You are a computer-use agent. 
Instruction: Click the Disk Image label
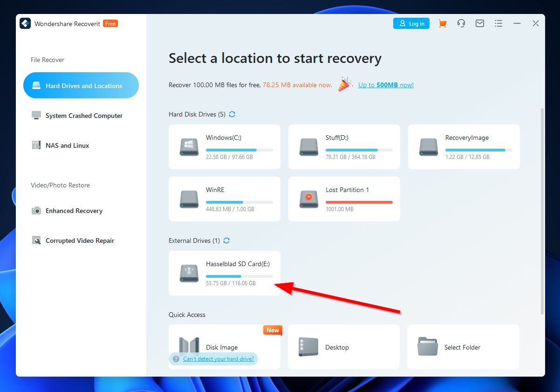(222, 347)
